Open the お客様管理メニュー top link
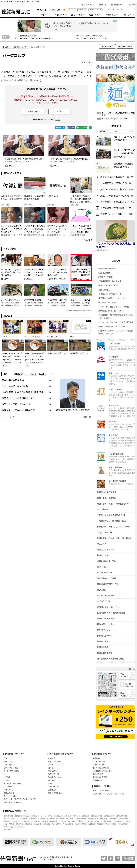 tap(117, 5)
